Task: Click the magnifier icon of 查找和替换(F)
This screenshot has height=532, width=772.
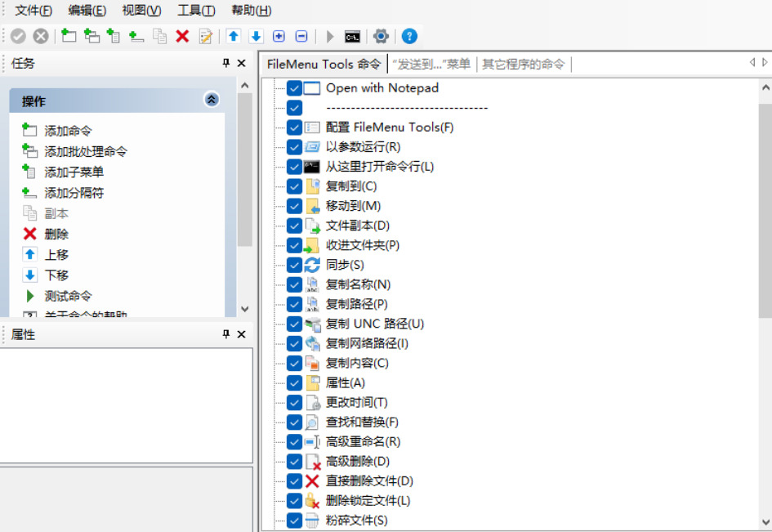Action: [x=312, y=422]
